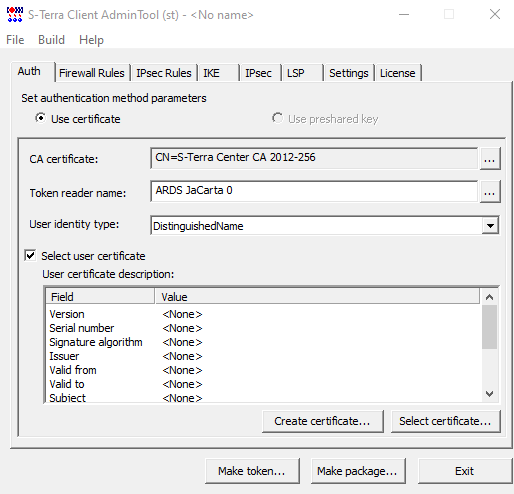Viewport: 514px width, 494px height.
Task: Click the Exit button
Action: (x=465, y=471)
